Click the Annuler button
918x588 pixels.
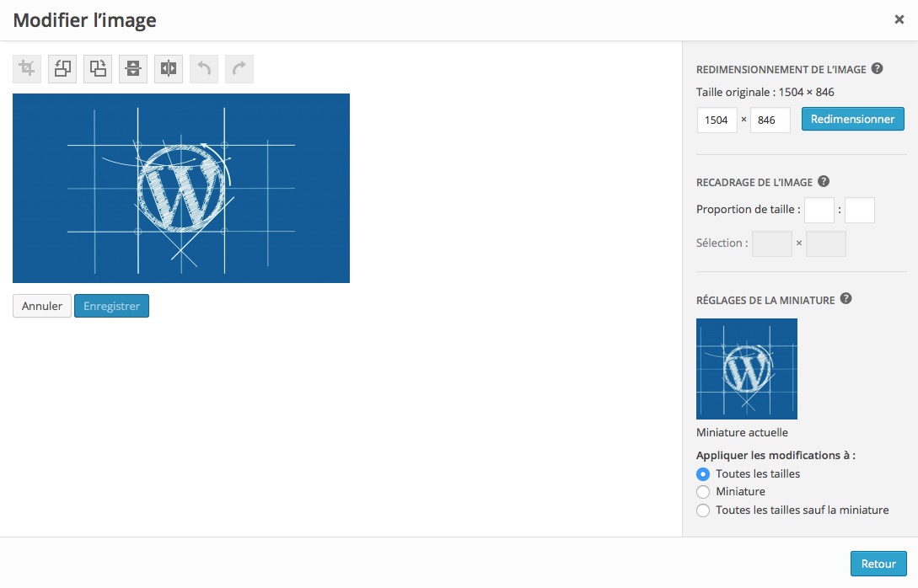tap(42, 306)
